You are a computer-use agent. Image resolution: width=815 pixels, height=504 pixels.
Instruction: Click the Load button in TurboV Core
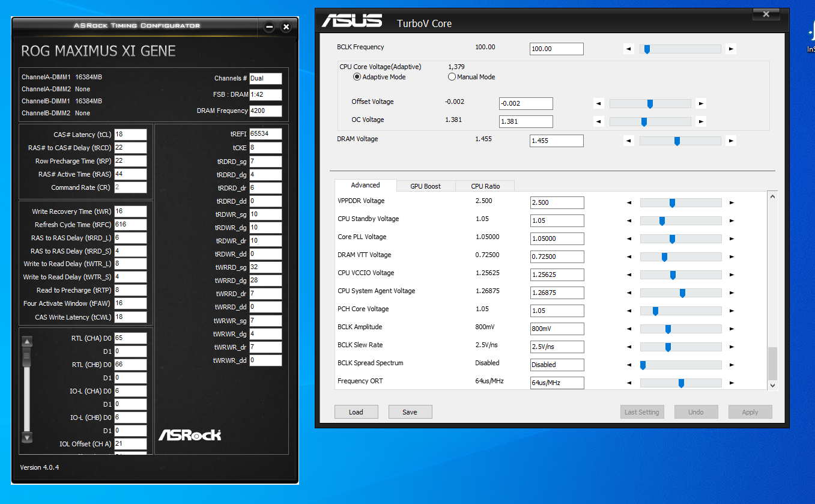point(356,412)
